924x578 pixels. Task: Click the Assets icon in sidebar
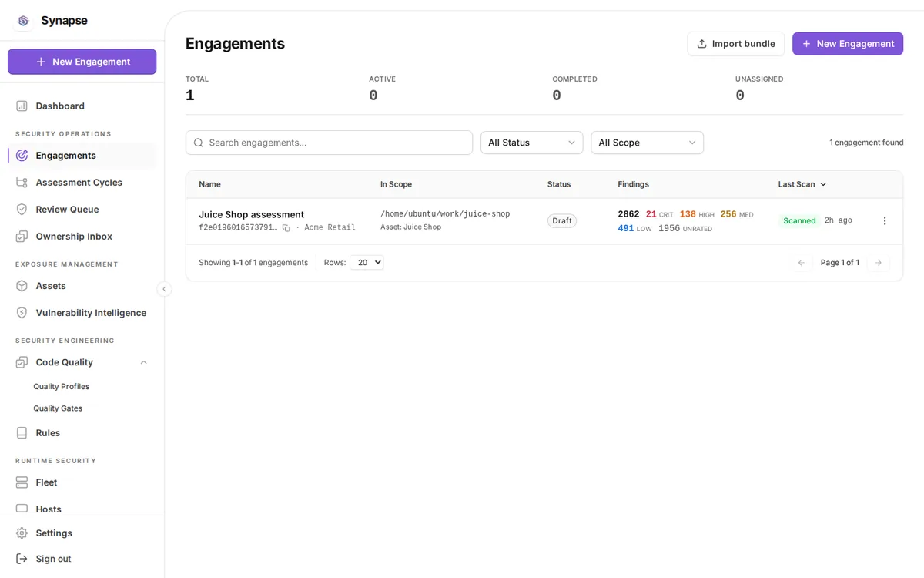coord(22,285)
